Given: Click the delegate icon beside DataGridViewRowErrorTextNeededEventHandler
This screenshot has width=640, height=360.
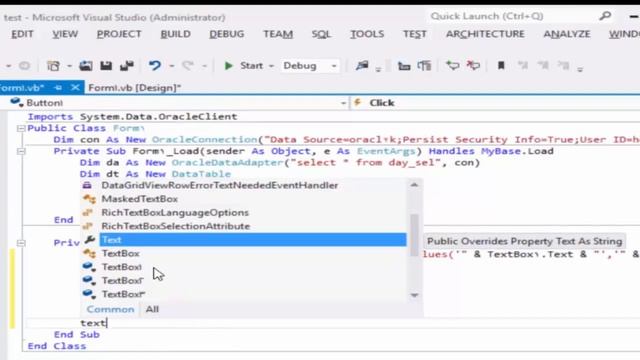Looking at the screenshot, I should click(87, 185).
